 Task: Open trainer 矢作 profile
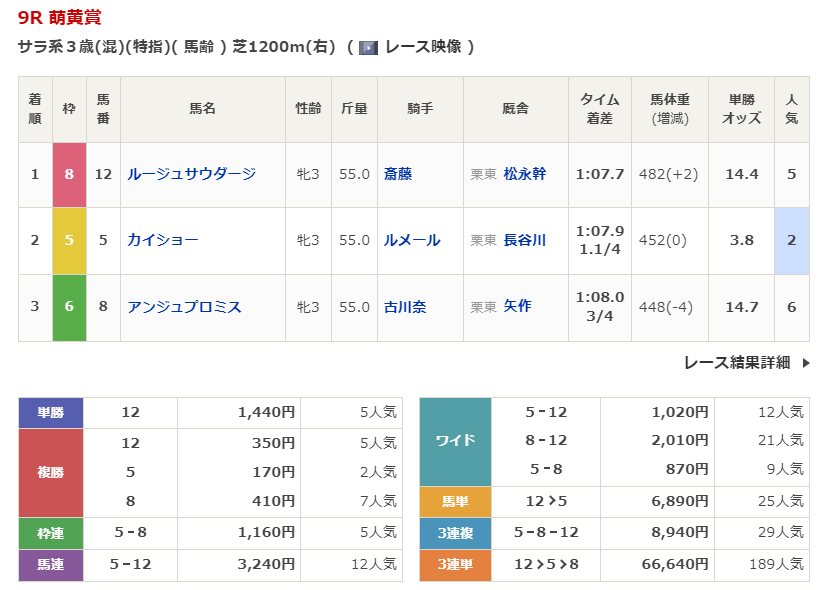point(517,307)
